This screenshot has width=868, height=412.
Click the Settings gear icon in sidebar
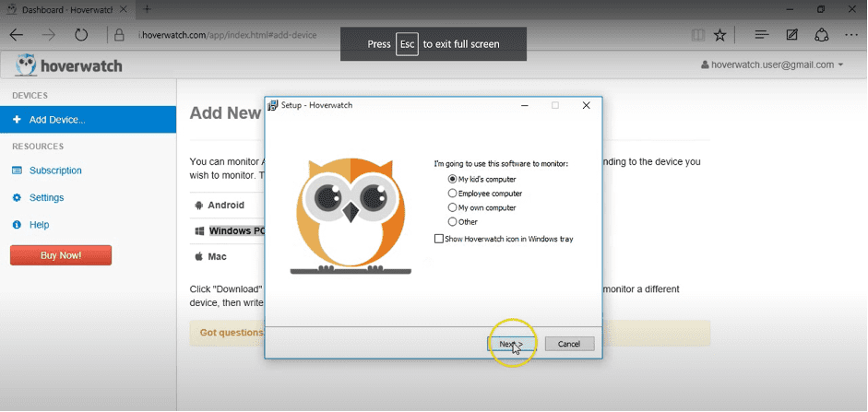tap(17, 197)
